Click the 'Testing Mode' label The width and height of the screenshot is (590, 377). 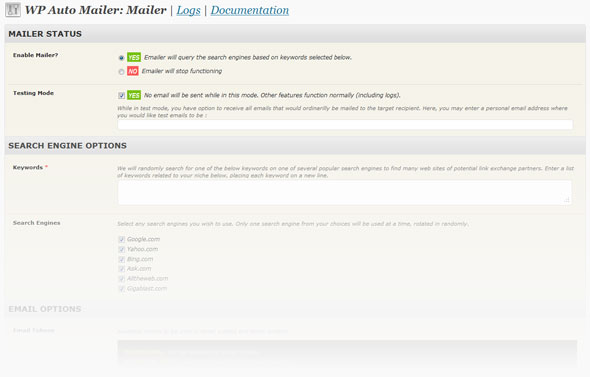coord(33,93)
